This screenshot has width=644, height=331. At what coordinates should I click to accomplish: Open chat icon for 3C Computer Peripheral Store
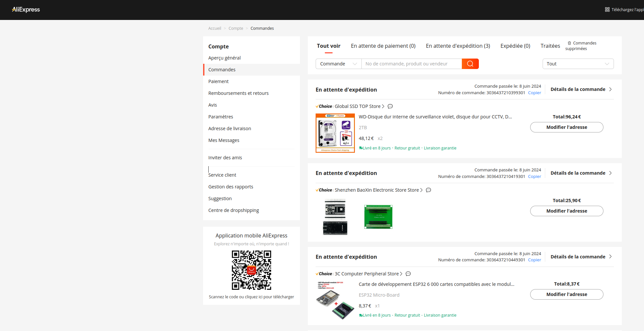tap(408, 274)
